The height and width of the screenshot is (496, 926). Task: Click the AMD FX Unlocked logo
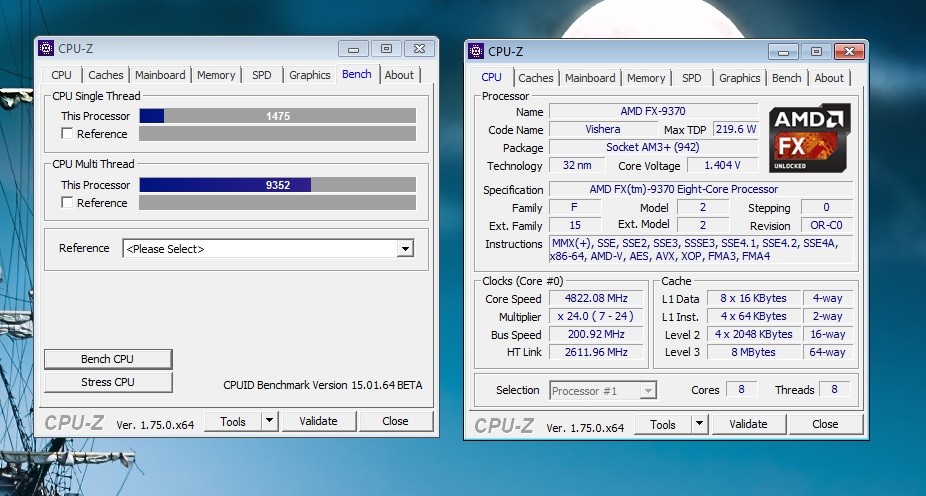[810, 138]
